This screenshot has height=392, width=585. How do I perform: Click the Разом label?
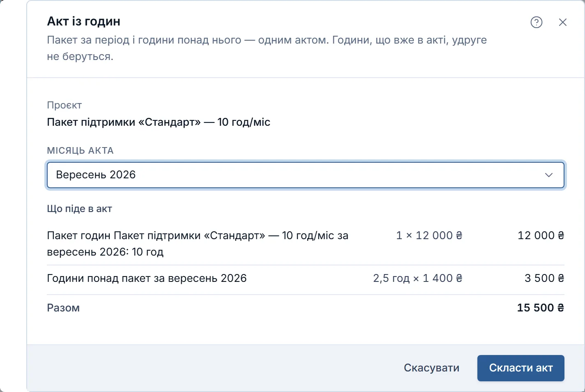point(63,308)
